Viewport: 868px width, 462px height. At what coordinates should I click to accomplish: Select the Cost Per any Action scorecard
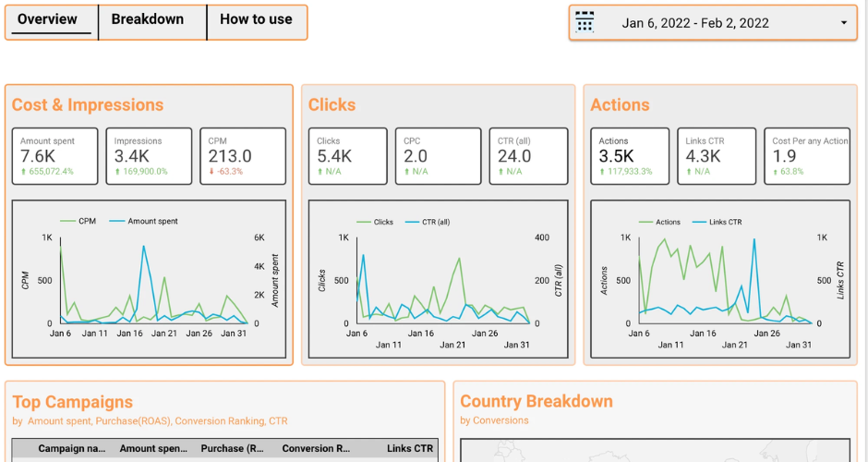point(807,156)
